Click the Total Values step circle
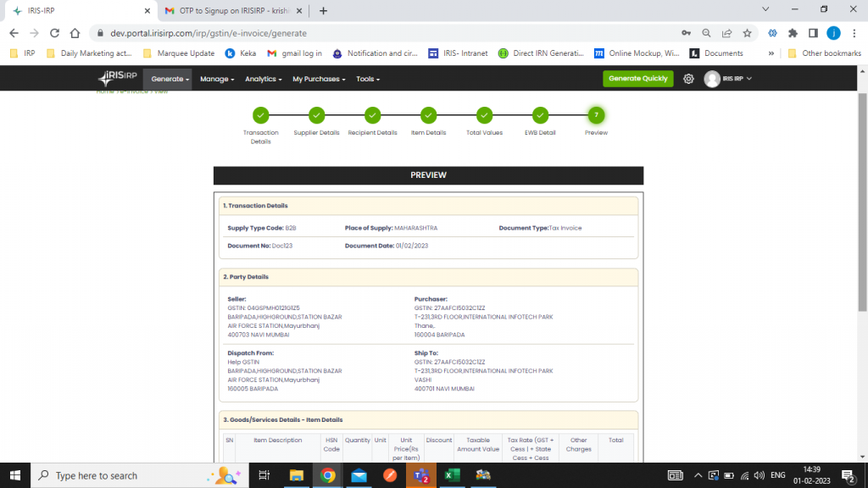This screenshot has width=868, height=488. (x=484, y=116)
